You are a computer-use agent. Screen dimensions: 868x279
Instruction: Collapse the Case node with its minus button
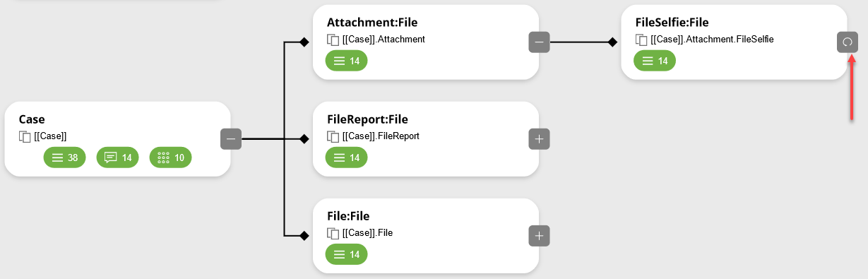(x=231, y=138)
